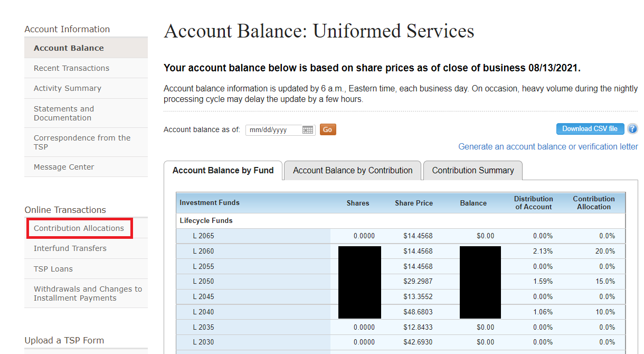Open the calendar date picker icon
Image resolution: width=644 pixels, height=354 pixels.
click(308, 129)
